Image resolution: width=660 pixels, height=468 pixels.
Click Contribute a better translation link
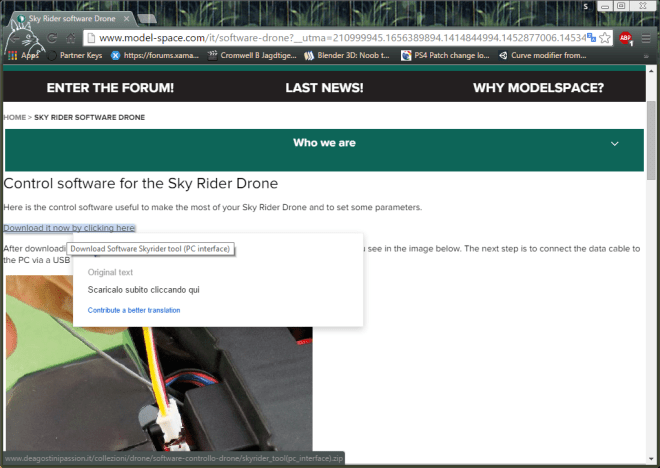pyautogui.click(x=134, y=310)
